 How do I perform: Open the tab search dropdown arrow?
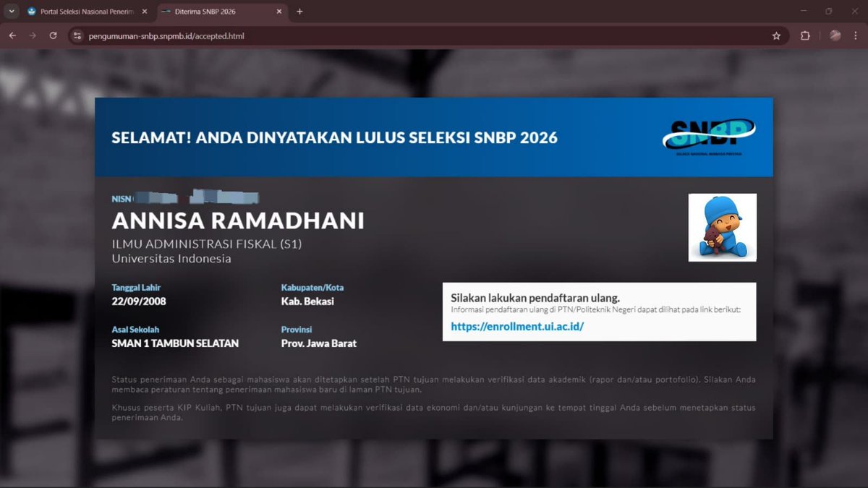point(12,12)
